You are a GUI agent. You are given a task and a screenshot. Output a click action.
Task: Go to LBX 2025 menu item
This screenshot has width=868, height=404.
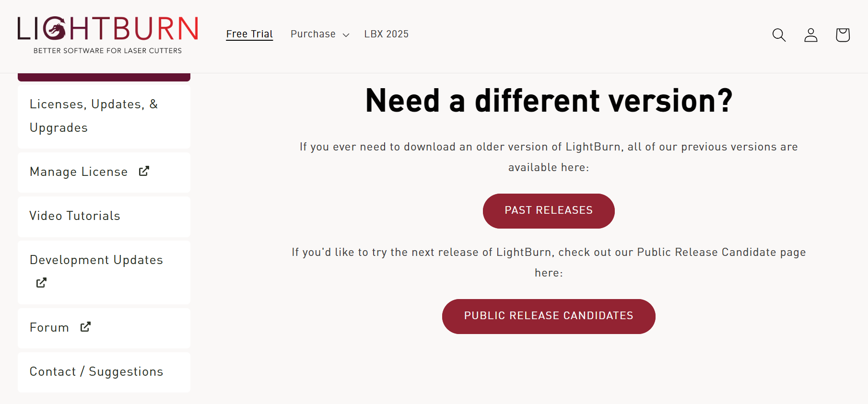coord(386,34)
